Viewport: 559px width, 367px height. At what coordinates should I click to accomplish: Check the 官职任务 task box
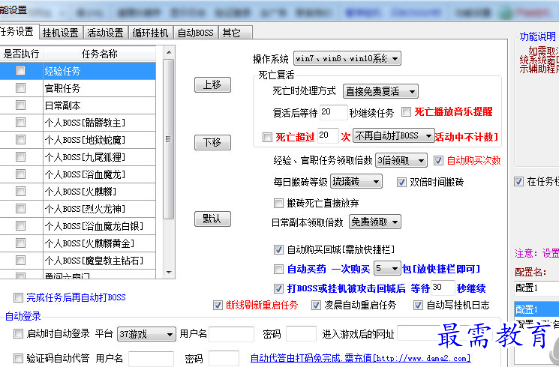[x=21, y=88]
